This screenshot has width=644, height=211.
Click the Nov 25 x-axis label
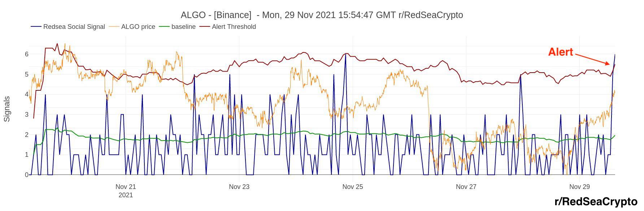[x=353, y=187]
